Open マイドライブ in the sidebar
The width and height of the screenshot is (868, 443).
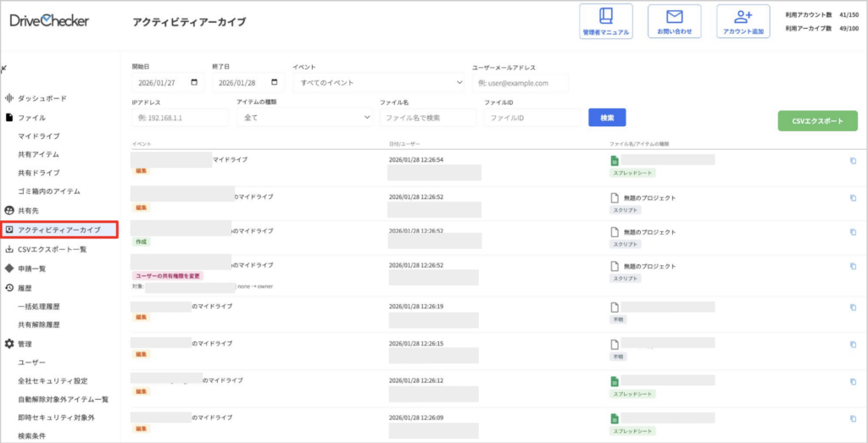(x=39, y=136)
